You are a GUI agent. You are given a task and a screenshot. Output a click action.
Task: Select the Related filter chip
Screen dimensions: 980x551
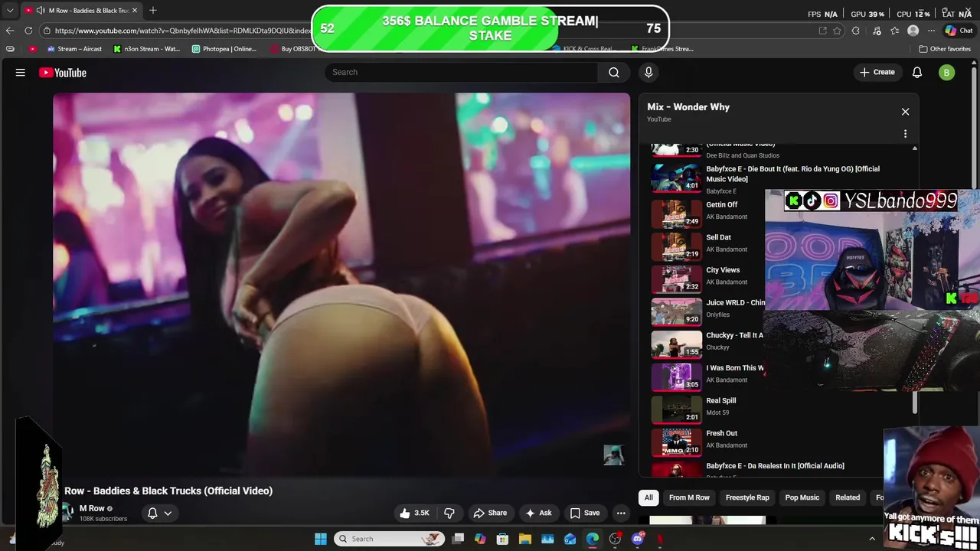click(x=848, y=497)
